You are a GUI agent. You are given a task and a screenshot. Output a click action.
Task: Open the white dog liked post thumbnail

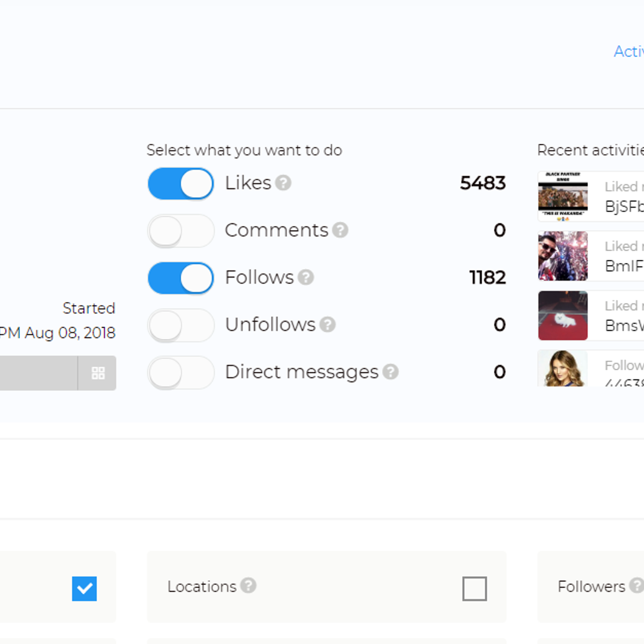tap(563, 316)
